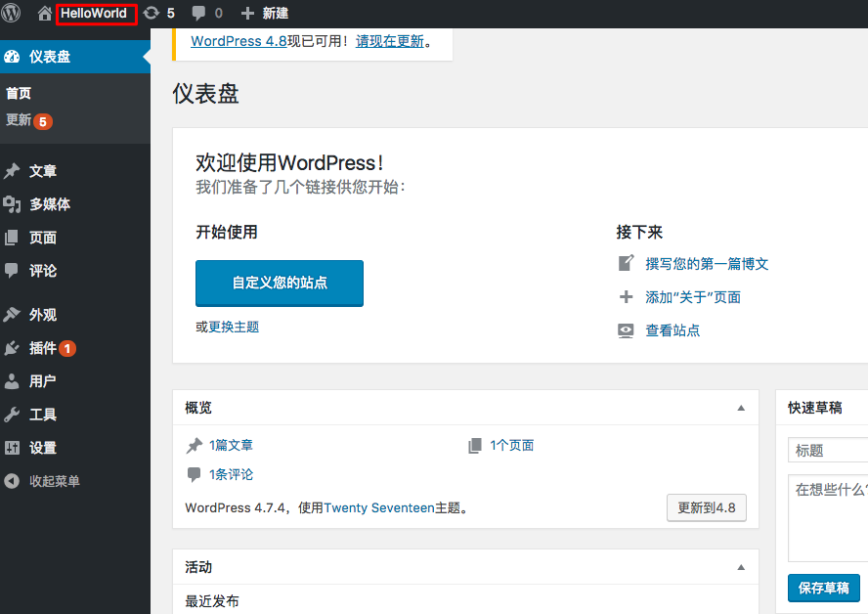The image size is (868, 614).
Task: Click the 评论 comment bubble icon in sidebar
Action: coord(12,271)
